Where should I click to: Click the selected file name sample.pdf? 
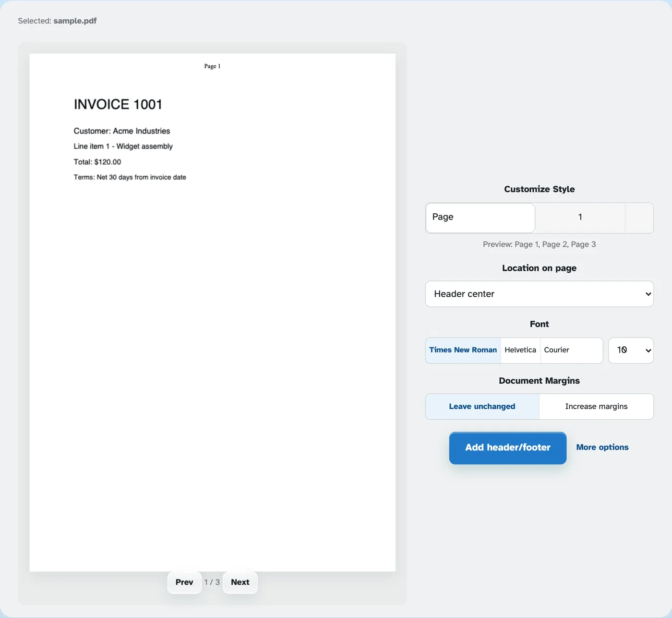75,21
